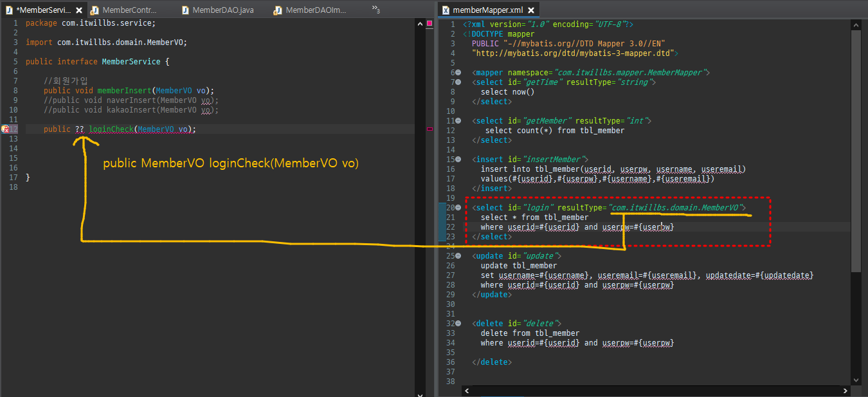The width and height of the screenshot is (868, 397).
Task: Click the xml version declaration on line 1
Action: 548,24
